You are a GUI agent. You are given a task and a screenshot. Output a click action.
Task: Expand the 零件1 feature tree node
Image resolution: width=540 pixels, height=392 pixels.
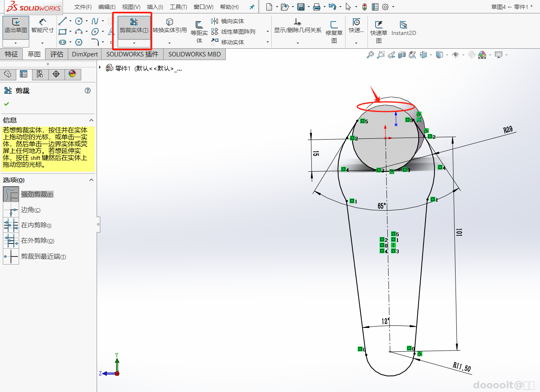[100, 68]
